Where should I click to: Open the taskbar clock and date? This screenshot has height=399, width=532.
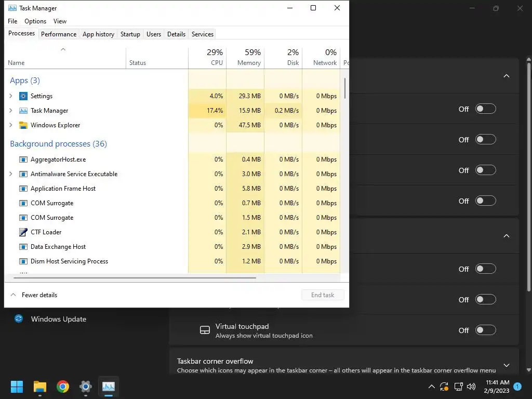point(497,387)
